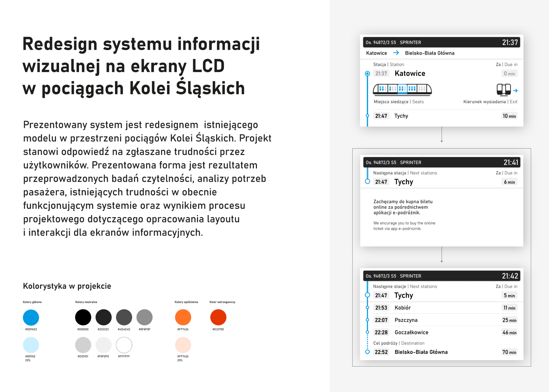
Task: Click the 70 min badge for Bielsko-Biała Główna
Action: click(x=509, y=352)
